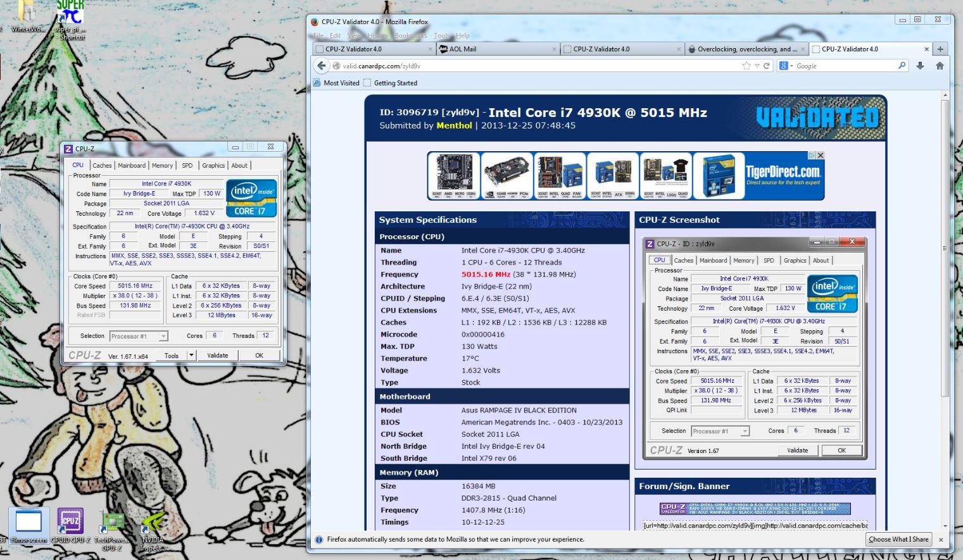The image size is (963, 560).
Task: Open Getting Started bookmark
Action: [390, 83]
